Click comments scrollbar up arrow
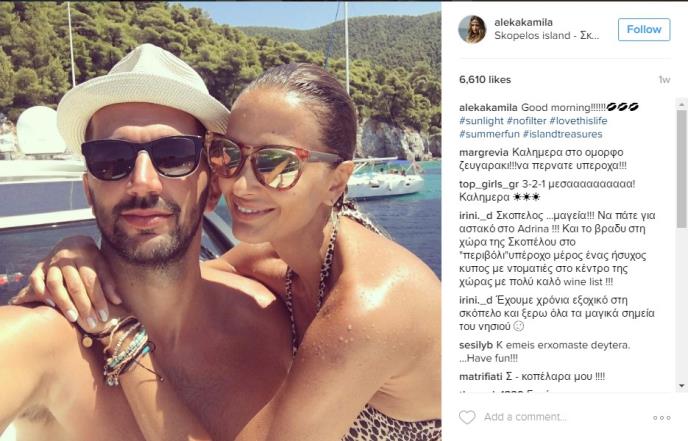 pos(681,104)
